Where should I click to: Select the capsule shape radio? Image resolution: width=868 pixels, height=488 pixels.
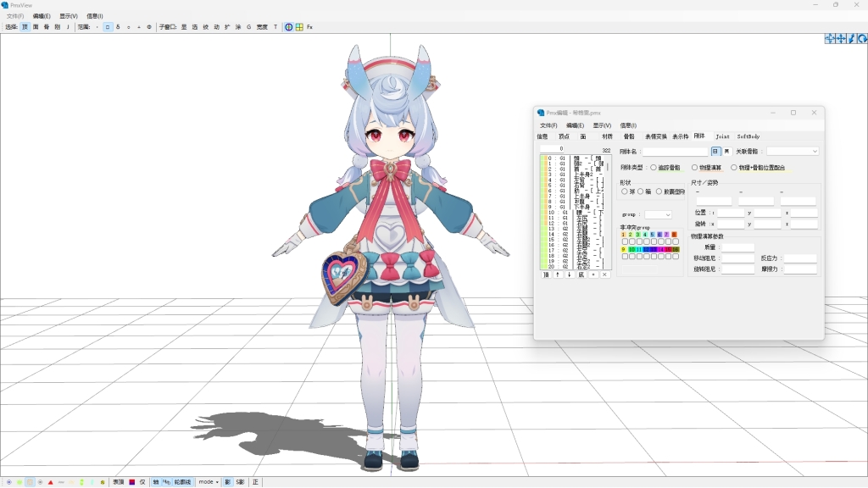(x=659, y=191)
